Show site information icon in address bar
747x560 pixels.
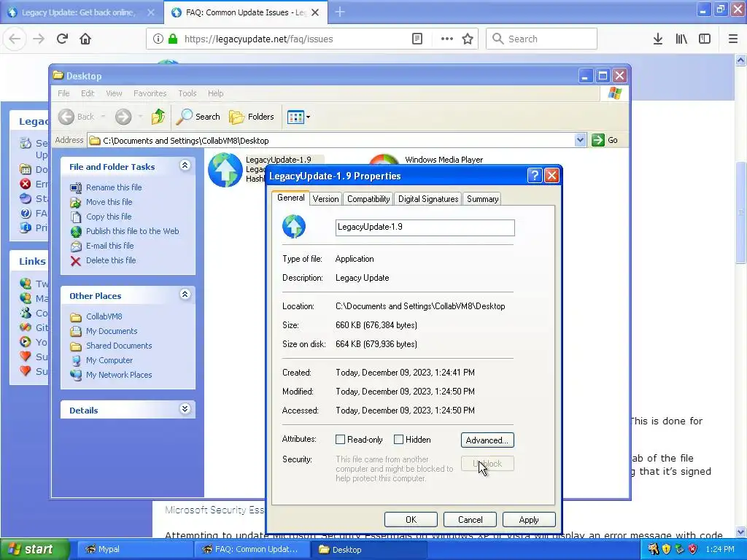click(158, 39)
